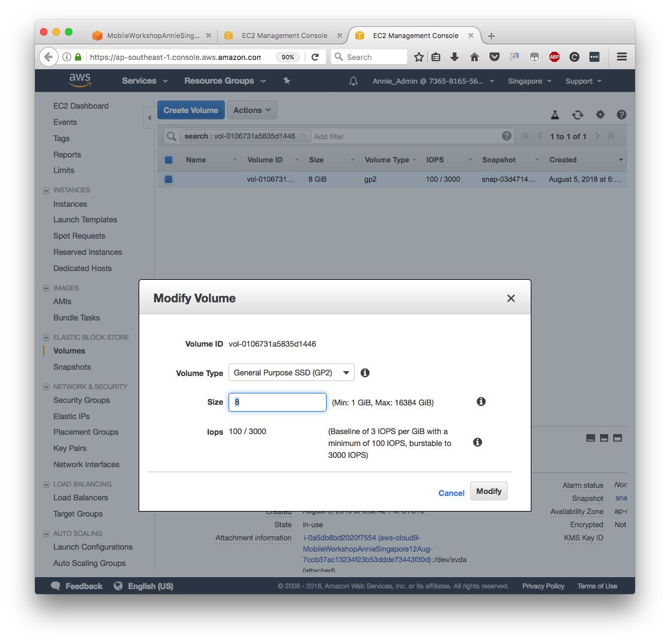Click the Modify button
This screenshot has height=644, width=670.
(489, 491)
